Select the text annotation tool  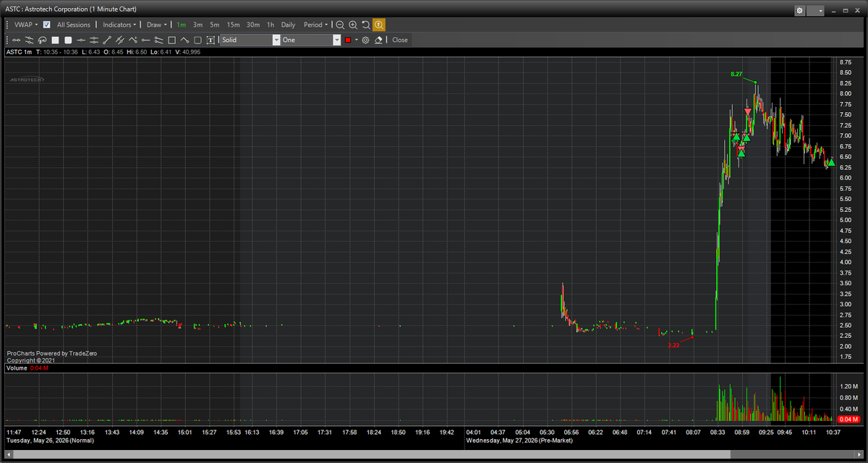210,40
